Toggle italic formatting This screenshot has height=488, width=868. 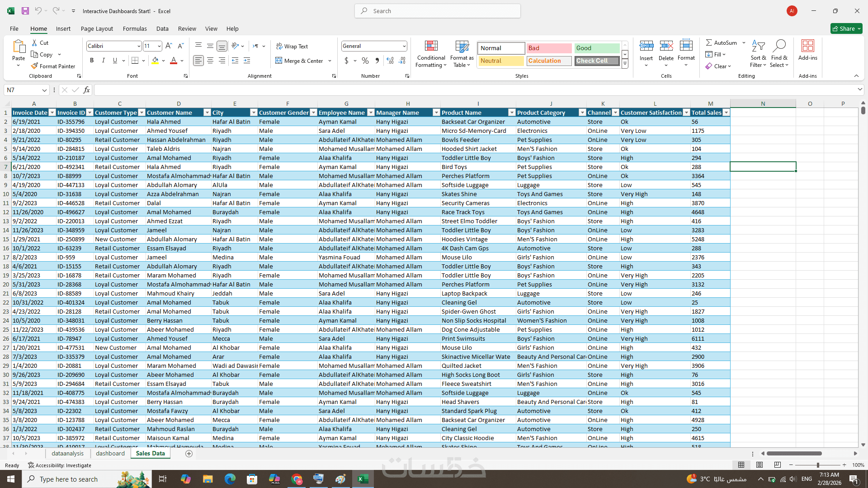(104, 61)
